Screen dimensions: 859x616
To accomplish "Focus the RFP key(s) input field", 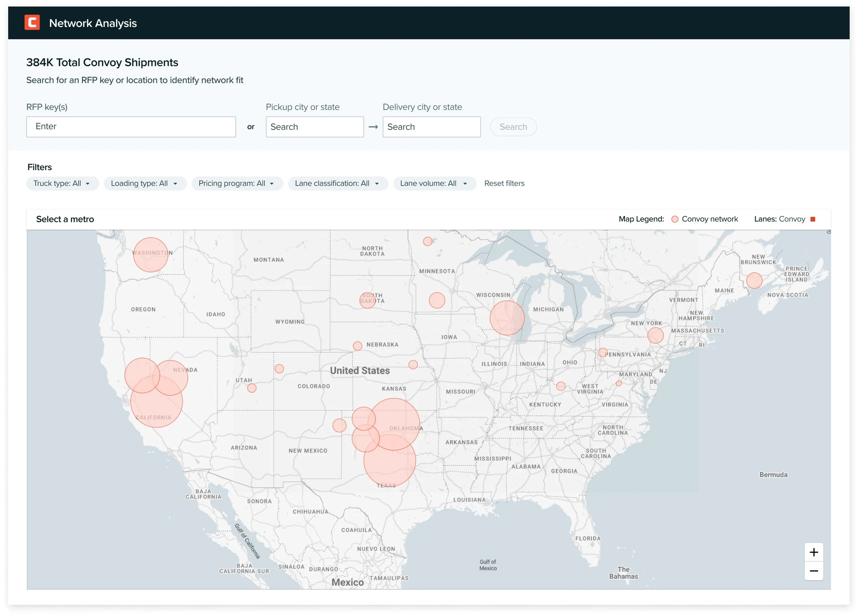I will tap(131, 127).
